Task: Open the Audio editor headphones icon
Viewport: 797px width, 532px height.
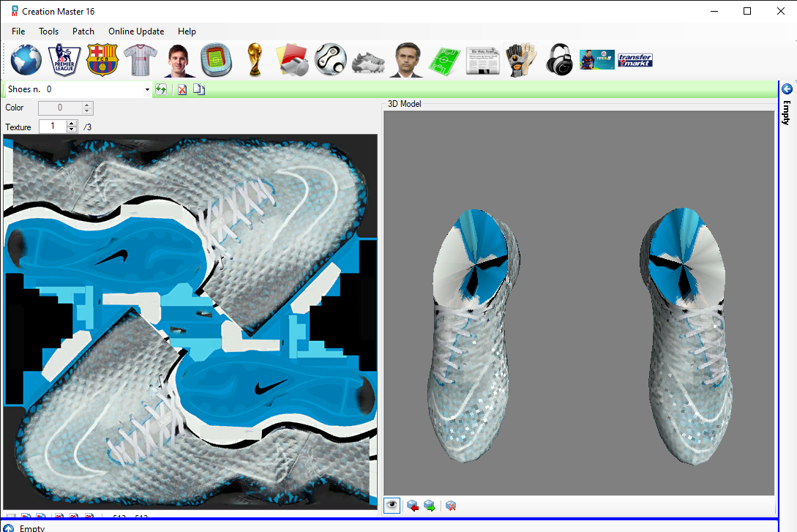Action: coord(559,60)
